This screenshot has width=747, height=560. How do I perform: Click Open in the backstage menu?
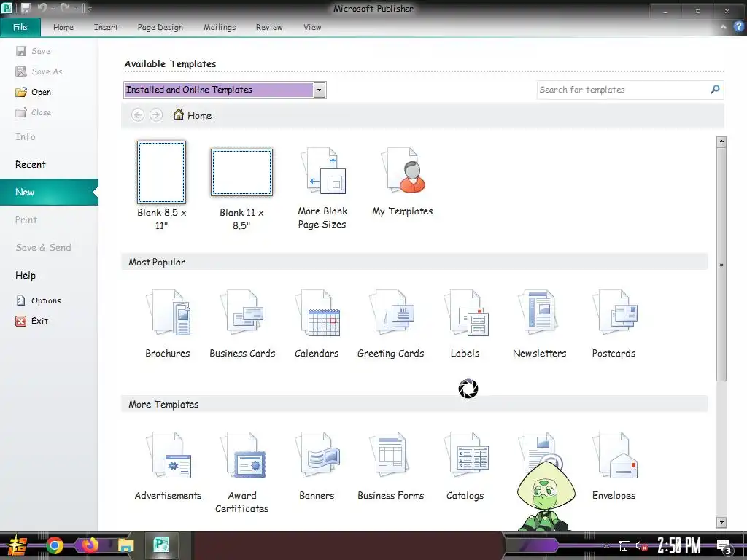click(34, 92)
